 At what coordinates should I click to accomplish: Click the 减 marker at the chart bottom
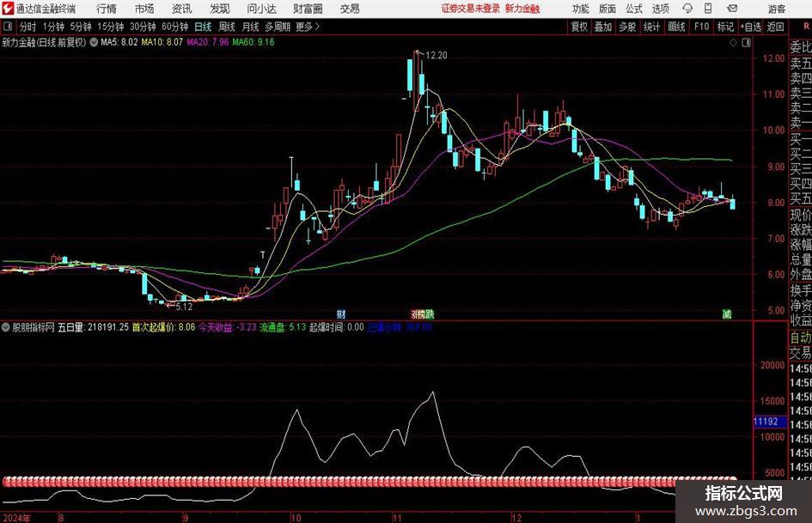(727, 313)
